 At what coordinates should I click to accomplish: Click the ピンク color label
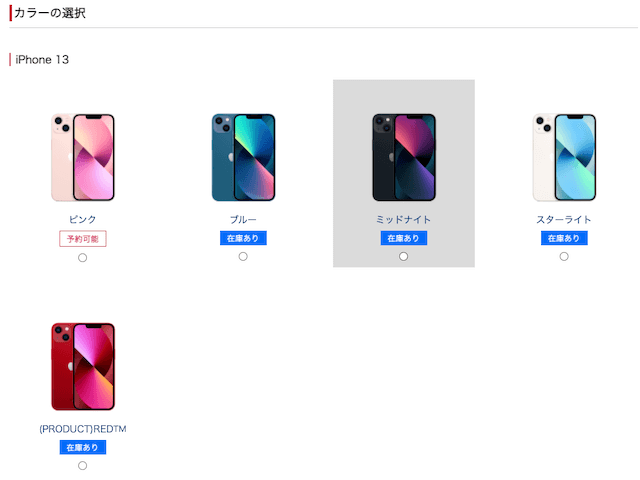click(x=82, y=220)
